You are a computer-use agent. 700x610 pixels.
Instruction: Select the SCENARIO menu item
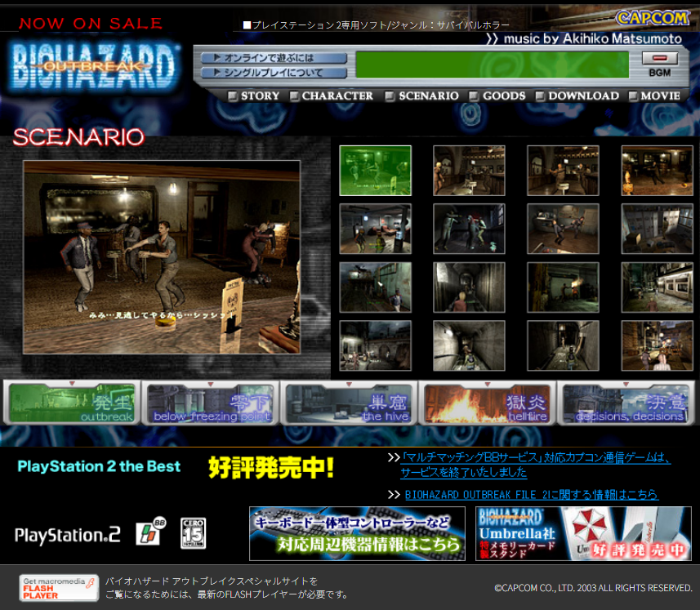[421, 96]
